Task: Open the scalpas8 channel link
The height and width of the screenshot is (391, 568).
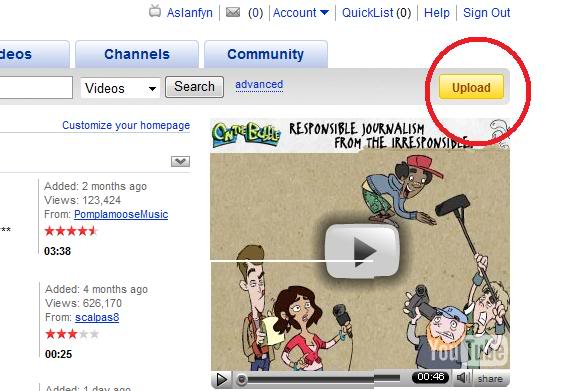Action: pyautogui.click(x=97, y=317)
